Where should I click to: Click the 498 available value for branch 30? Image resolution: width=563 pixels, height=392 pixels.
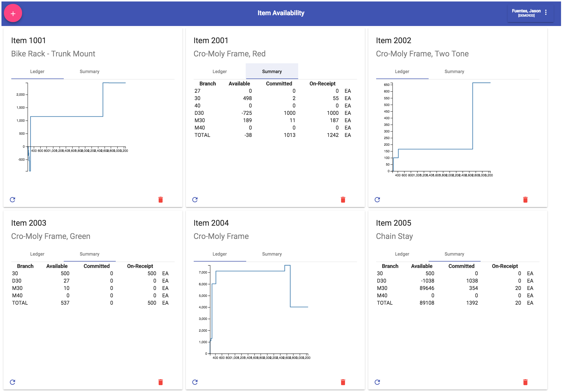247,98
